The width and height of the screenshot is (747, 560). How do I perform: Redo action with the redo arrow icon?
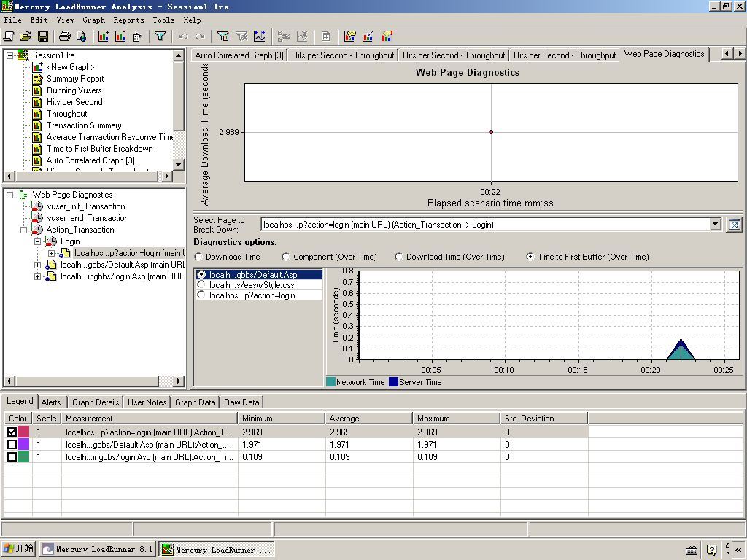tap(200, 36)
